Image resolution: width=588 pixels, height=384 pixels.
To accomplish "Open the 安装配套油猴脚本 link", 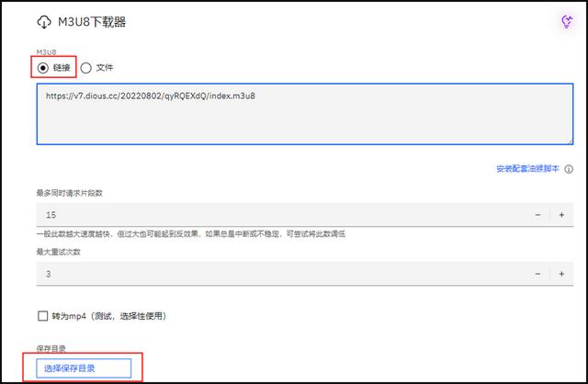I will [x=527, y=169].
